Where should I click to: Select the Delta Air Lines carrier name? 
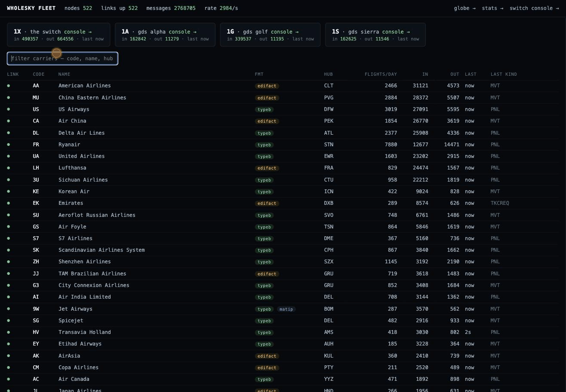[81, 133]
